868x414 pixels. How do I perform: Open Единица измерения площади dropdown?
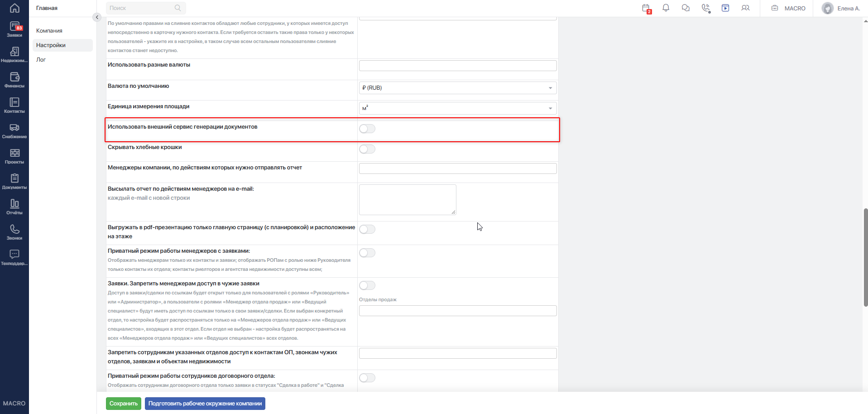tap(458, 108)
